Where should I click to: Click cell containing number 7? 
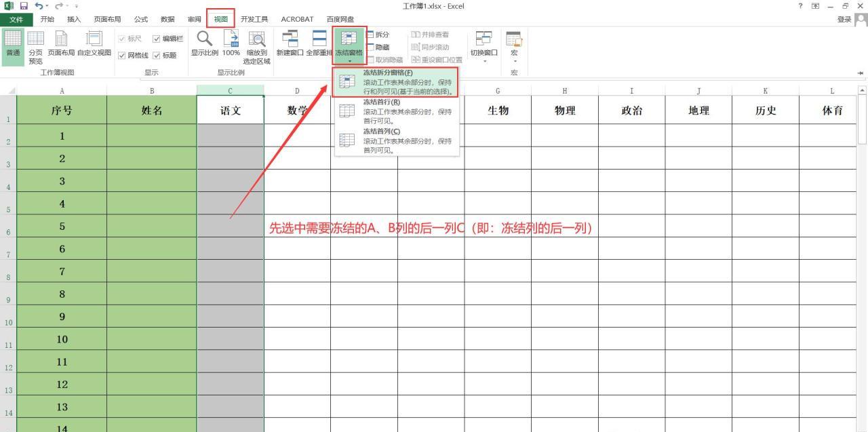tap(62, 271)
